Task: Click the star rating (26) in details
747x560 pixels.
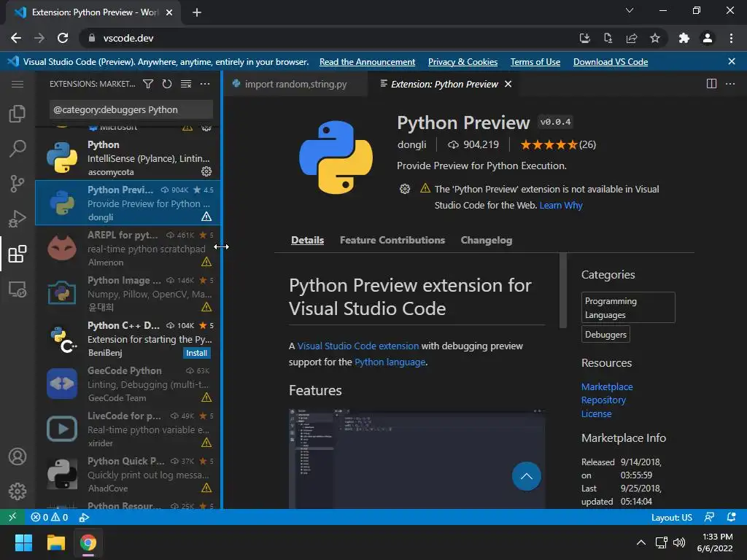Action: pyautogui.click(x=558, y=145)
